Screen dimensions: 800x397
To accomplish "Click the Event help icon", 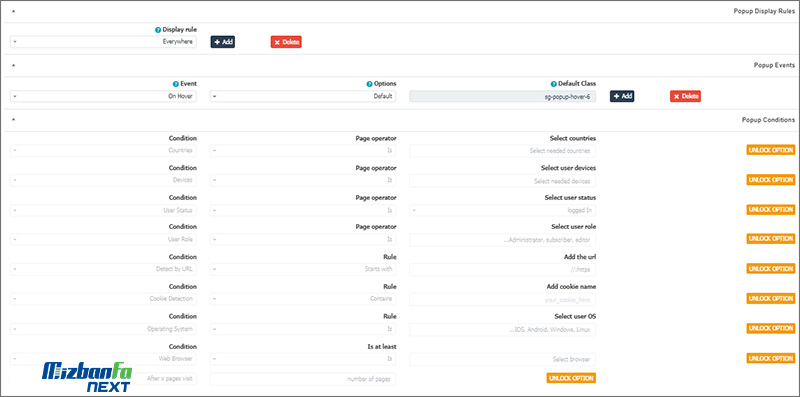I will pyautogui.click(x=176, y=84).
